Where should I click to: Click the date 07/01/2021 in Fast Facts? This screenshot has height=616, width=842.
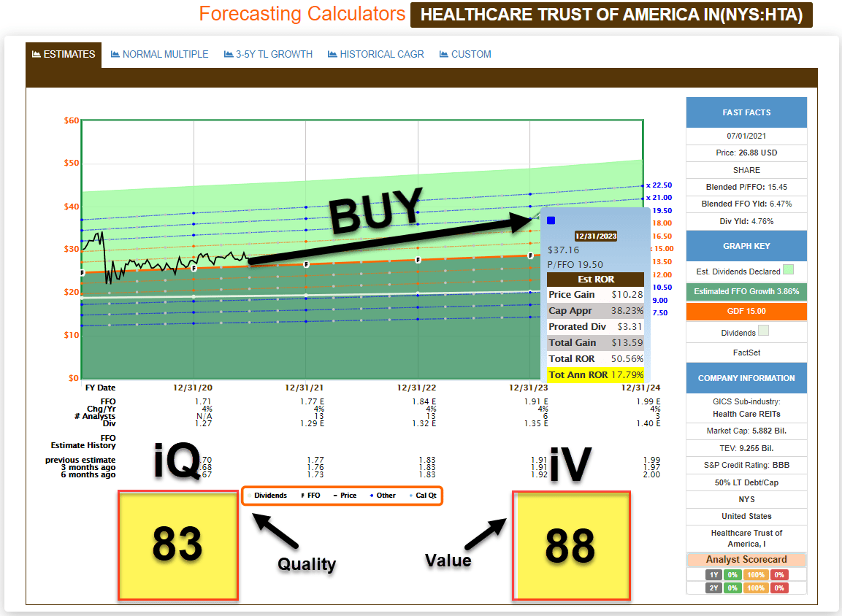point(746,136)
